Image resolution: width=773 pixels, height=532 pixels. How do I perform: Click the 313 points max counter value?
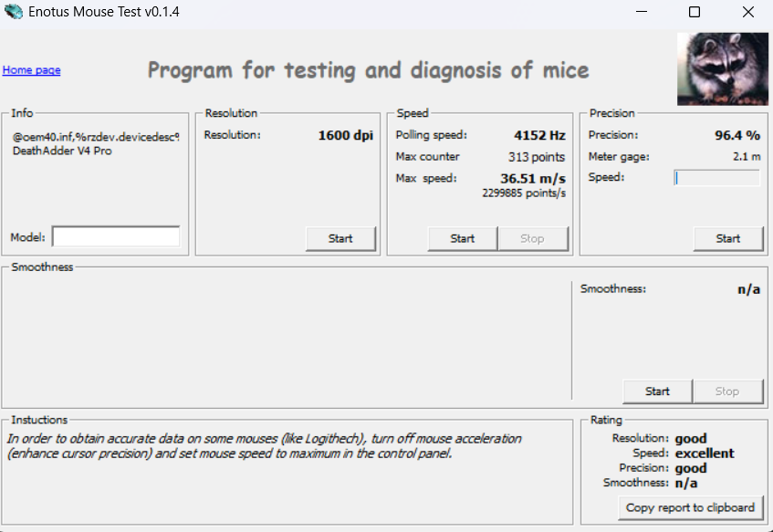(x=537, y=157)
